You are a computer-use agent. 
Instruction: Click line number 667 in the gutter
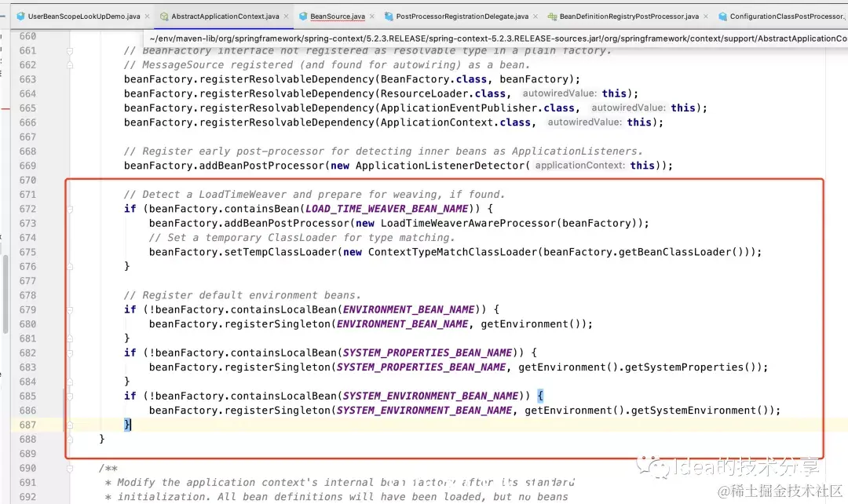tap(27, 137)
